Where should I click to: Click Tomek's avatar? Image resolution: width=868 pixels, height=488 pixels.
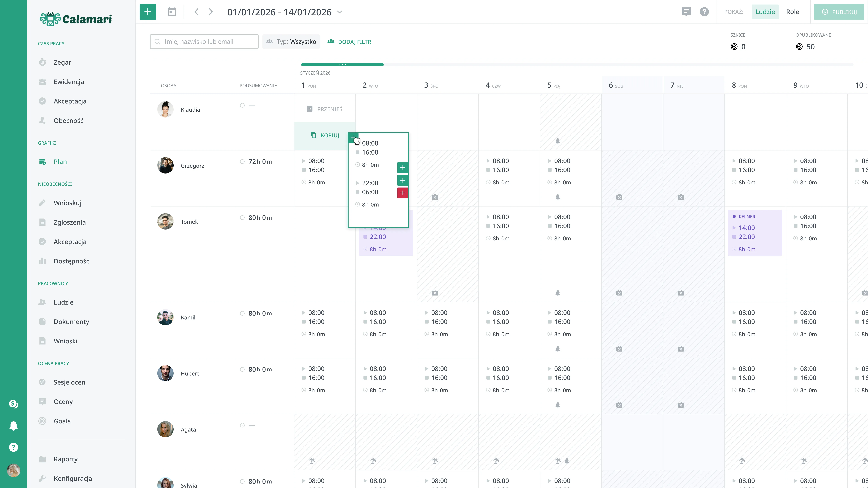point(165,222)
